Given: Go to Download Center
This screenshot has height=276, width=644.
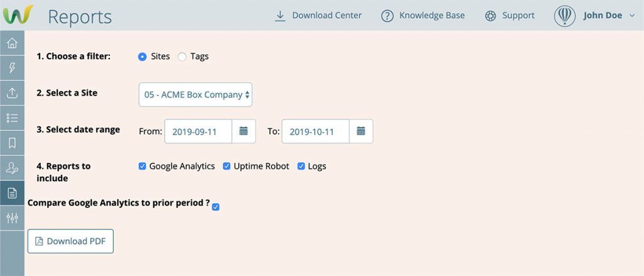Looking at the screenshot, I should [x=318, y=16].
